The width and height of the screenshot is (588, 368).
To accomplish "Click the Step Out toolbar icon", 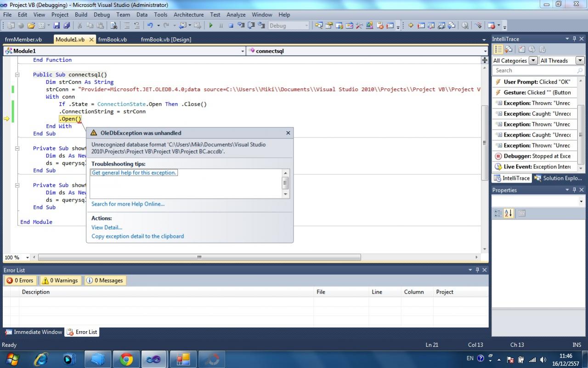I will (x=260, y=26).
